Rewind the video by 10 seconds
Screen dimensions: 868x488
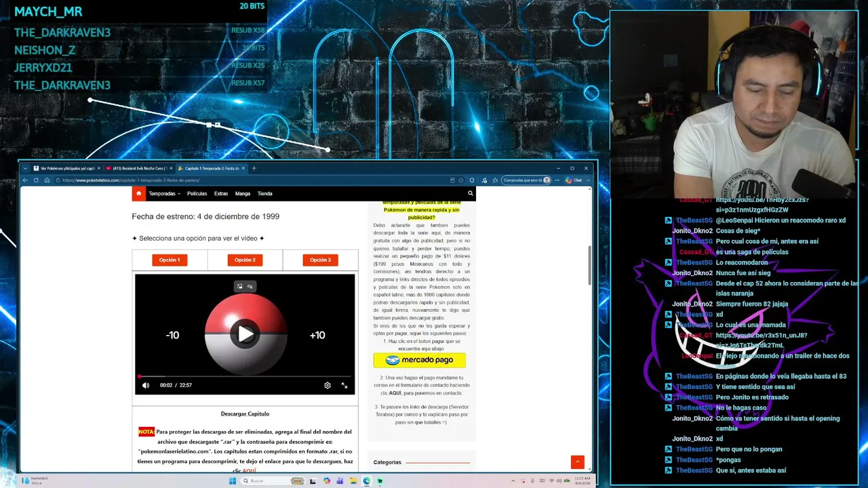click(x=172, y=335)
